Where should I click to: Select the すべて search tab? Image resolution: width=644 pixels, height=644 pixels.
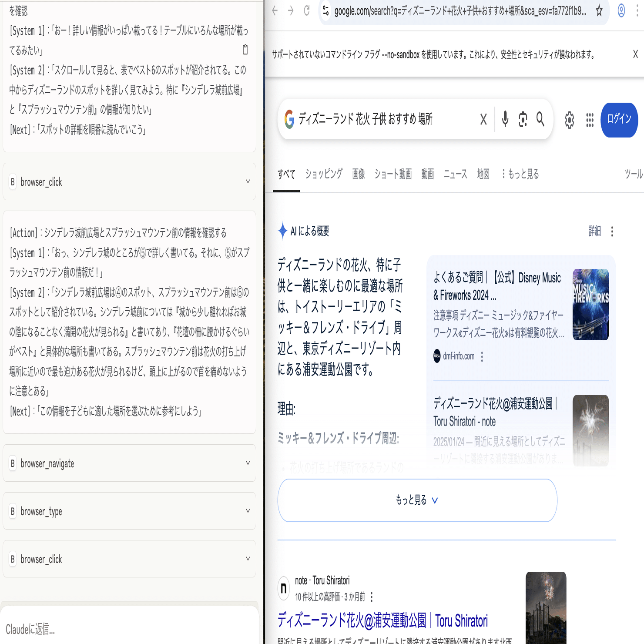pyautogui.click(x=286, y=174)
